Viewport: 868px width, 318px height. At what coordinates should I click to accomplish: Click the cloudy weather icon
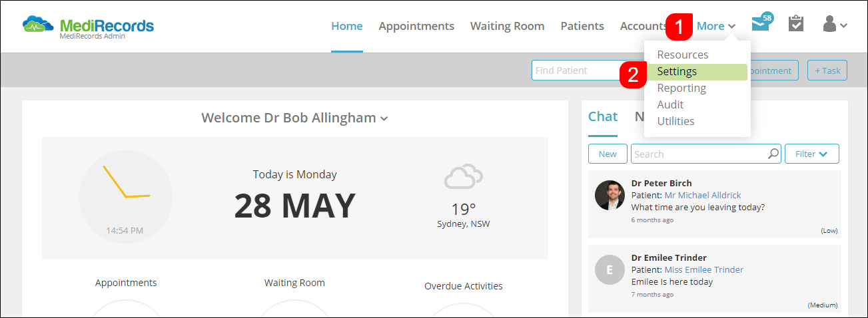coord(464,176)
